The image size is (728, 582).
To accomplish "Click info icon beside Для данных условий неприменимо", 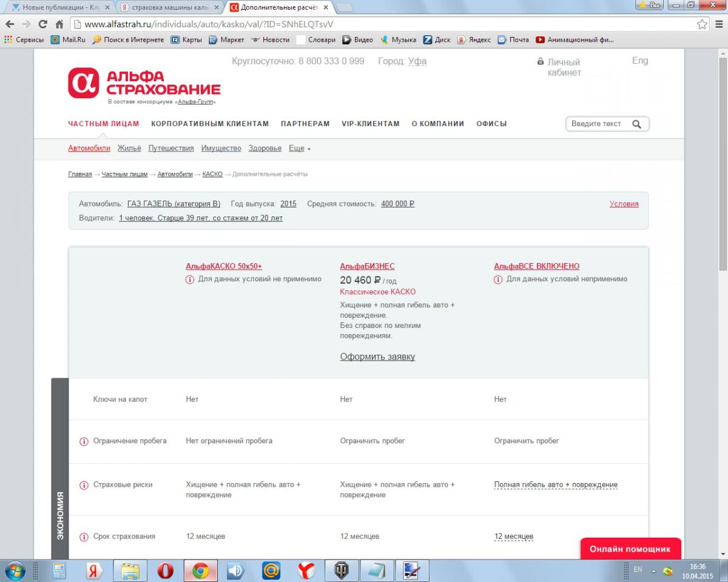I will (498, 279).
